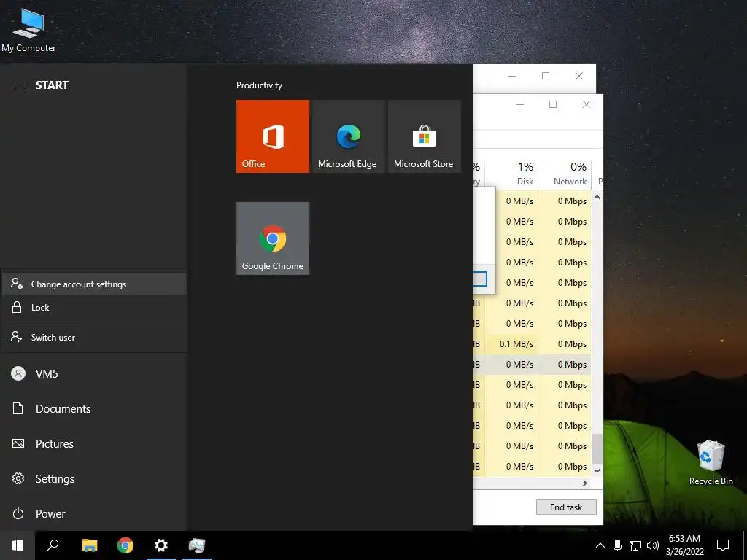Image resolution: width=747 pixels, height=560 pixels.
Task: Open File Explorer from taskbar
Action: tap(89, 545)
